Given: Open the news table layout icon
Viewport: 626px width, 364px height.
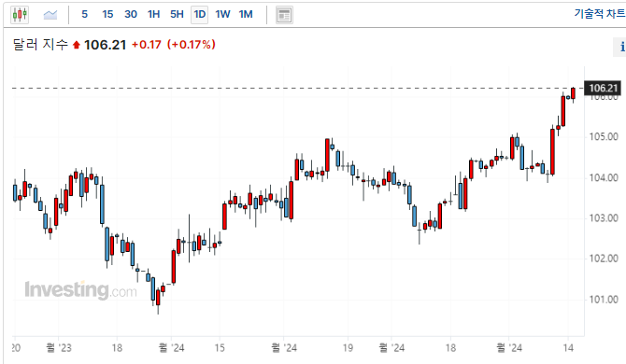Looking at the screenshot, I should (284, 15).
